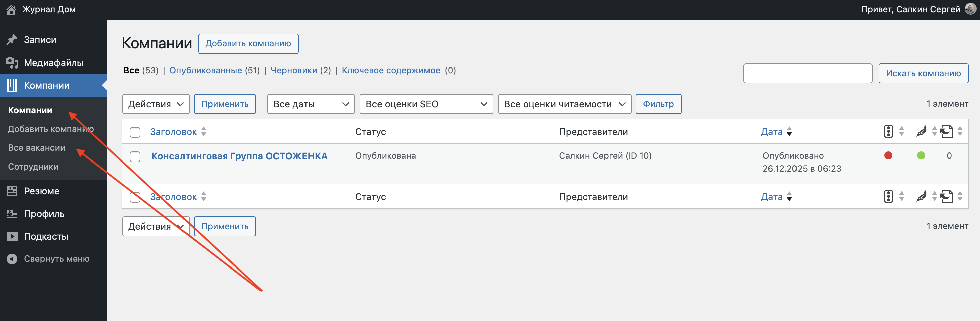Collapse menu via Свернуть меню arrow icon
980x321 pixels.
pyautogui.click(x=12, y=259)
